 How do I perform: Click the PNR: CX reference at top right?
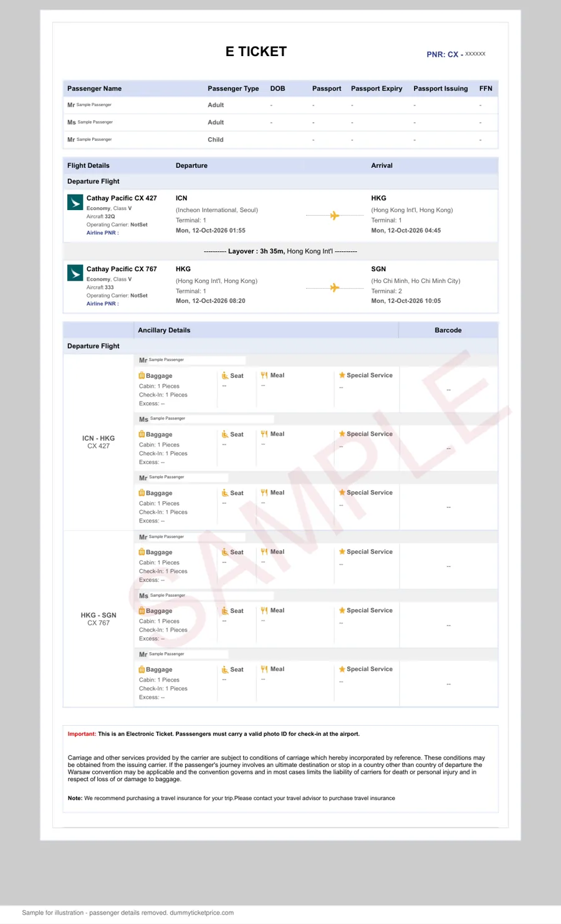click(x=456, y=54)
